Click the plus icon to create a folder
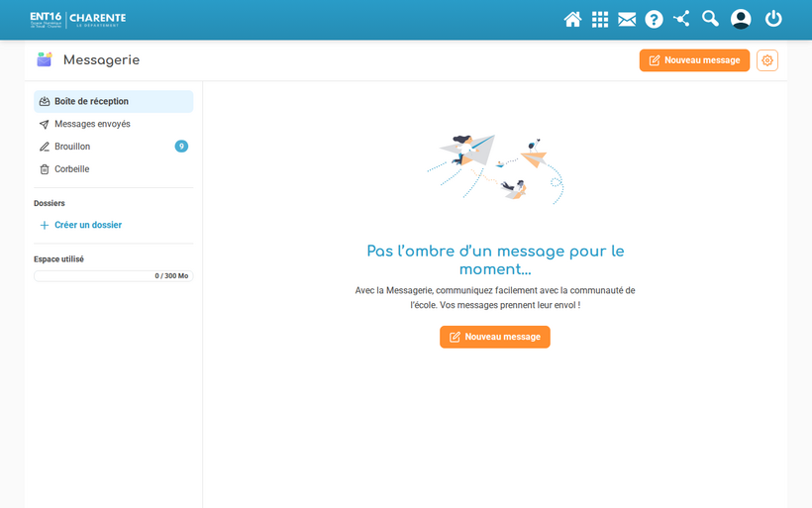Viewport: 812px width, 508px height. tap(45, 225)
